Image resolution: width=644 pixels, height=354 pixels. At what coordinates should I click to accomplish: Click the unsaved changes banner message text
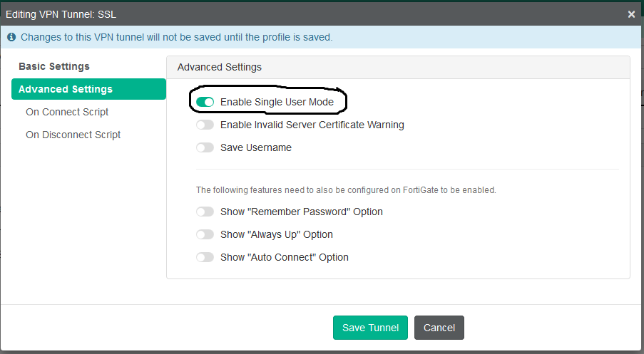(176, 37)
